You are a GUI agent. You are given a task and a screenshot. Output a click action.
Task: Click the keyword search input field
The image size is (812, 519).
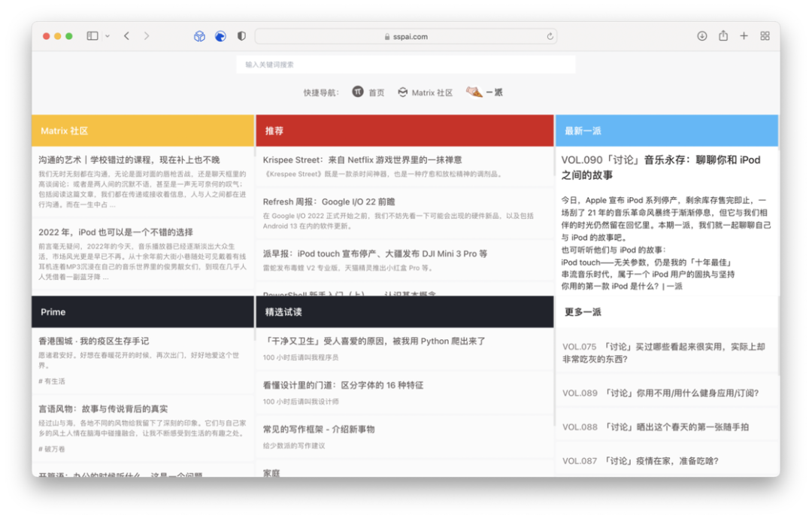tap(406, 65)
